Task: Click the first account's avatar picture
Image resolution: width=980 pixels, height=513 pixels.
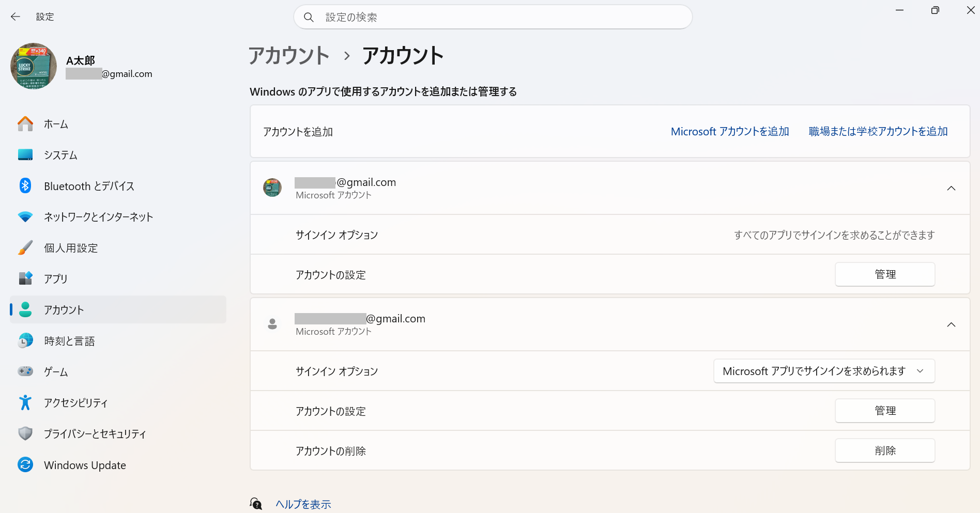Action: 272,188
